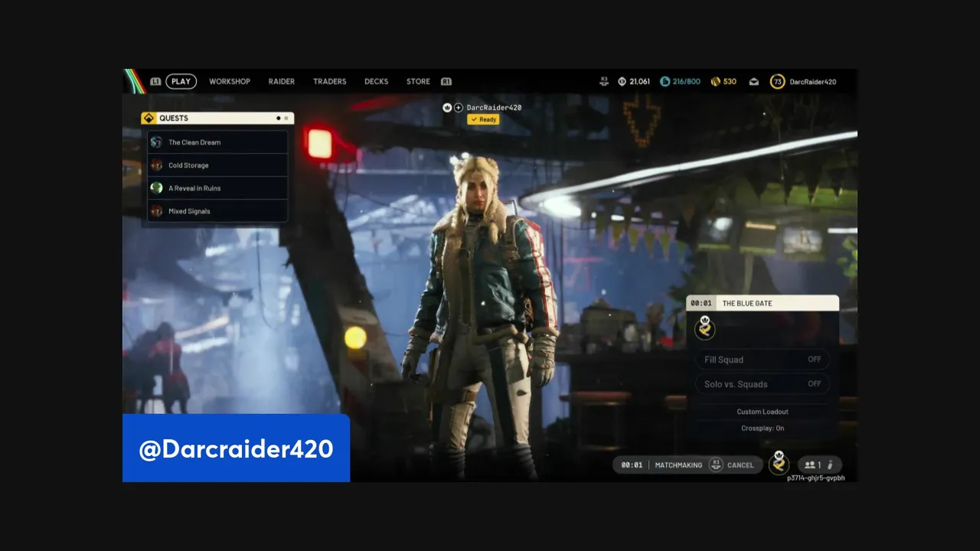The width and height of the screenshot is (980, 551).
Task: Click the DarcRaider420 nameplate above the character
Action: point(494,108)
